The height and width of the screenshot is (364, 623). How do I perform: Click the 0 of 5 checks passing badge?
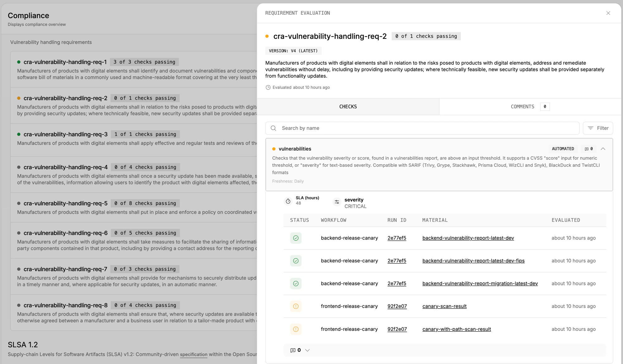145,233
